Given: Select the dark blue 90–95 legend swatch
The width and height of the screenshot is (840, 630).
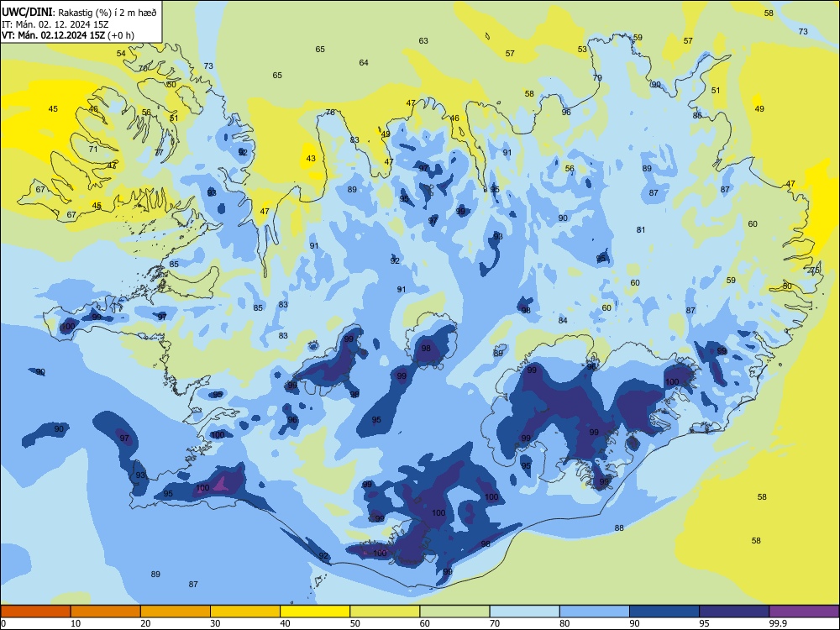Looking at the screenshot, I should point(664,612).
